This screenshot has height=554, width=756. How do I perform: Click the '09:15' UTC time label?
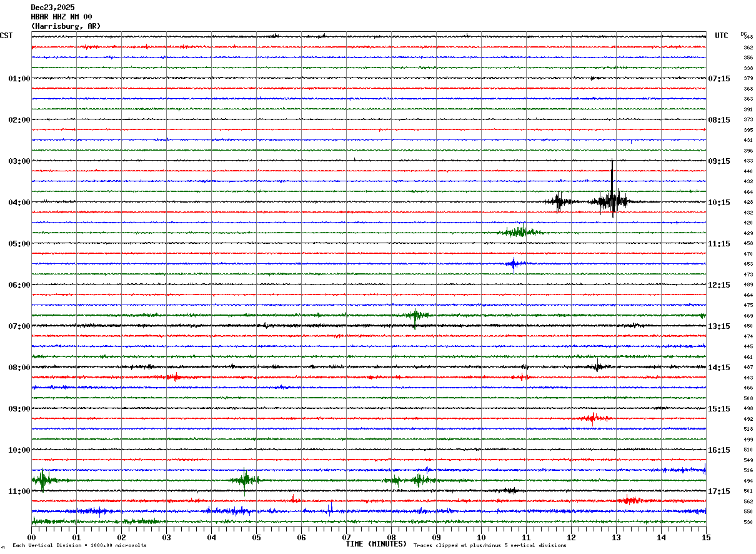[x=719, y=161]
